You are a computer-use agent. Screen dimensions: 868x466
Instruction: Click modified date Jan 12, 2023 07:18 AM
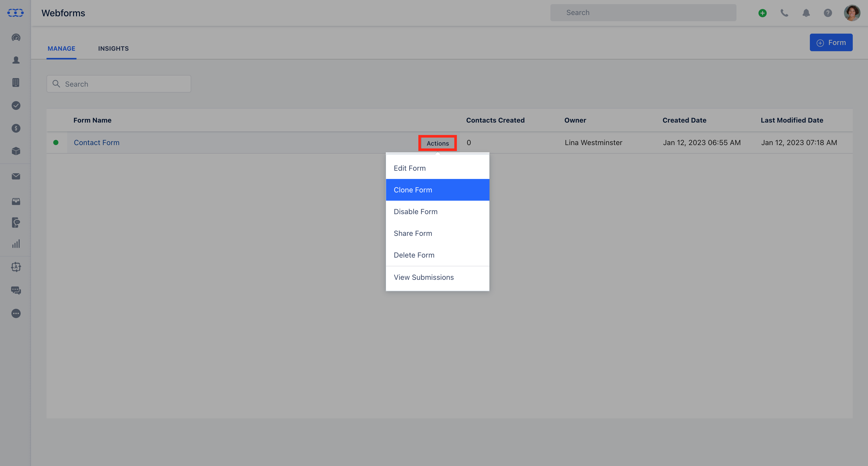[799, 143]
